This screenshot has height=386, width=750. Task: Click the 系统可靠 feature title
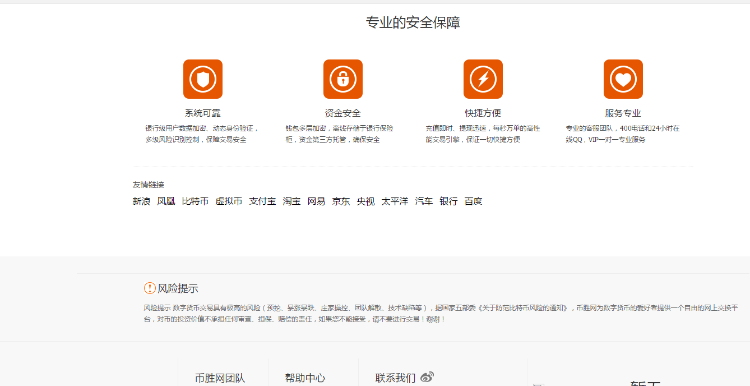(x=203, y=113)
